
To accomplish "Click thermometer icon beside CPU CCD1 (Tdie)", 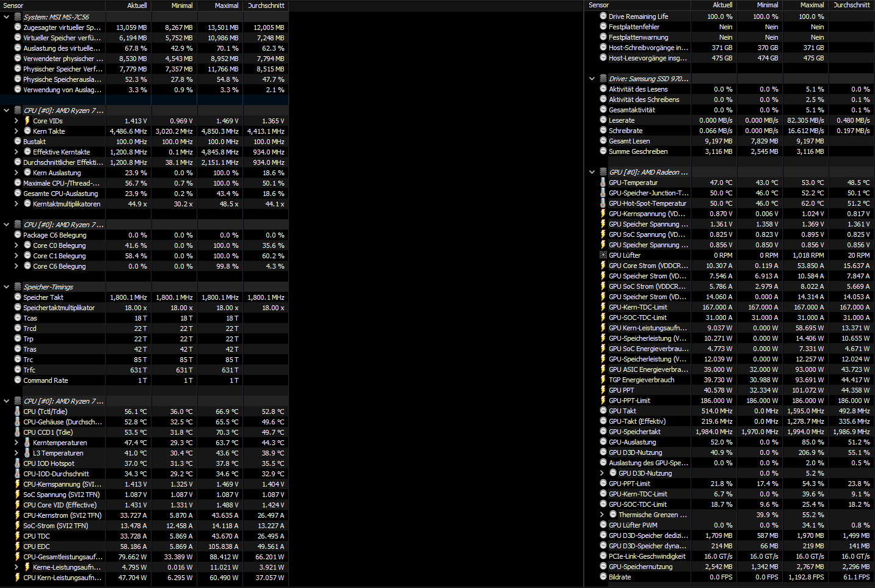I will tap(18, 432).
